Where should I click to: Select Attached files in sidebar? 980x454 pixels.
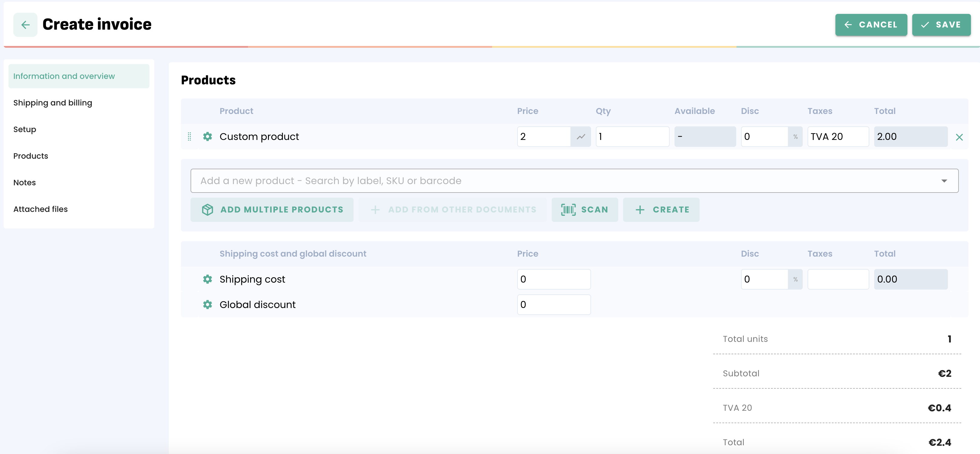[40, 209]
